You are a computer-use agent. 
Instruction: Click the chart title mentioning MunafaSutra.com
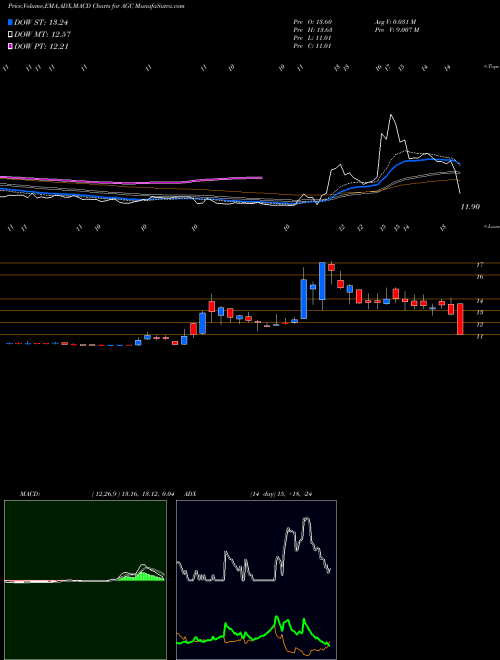[x=96, y=6]
